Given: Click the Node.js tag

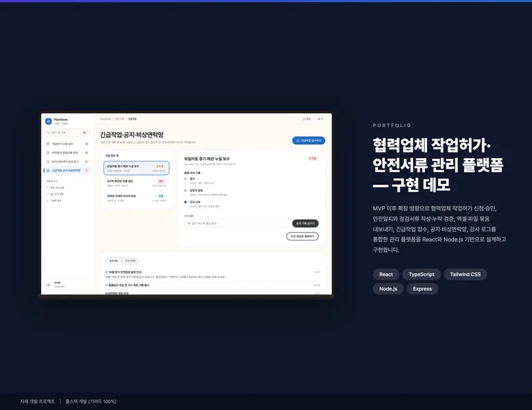Looking at the screenshot, I should tap(388, 289).
